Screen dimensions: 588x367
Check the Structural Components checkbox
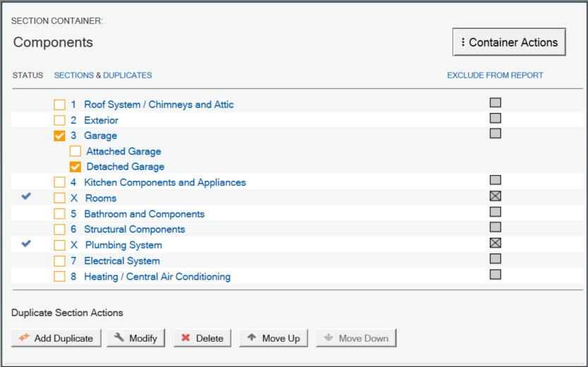59,229
